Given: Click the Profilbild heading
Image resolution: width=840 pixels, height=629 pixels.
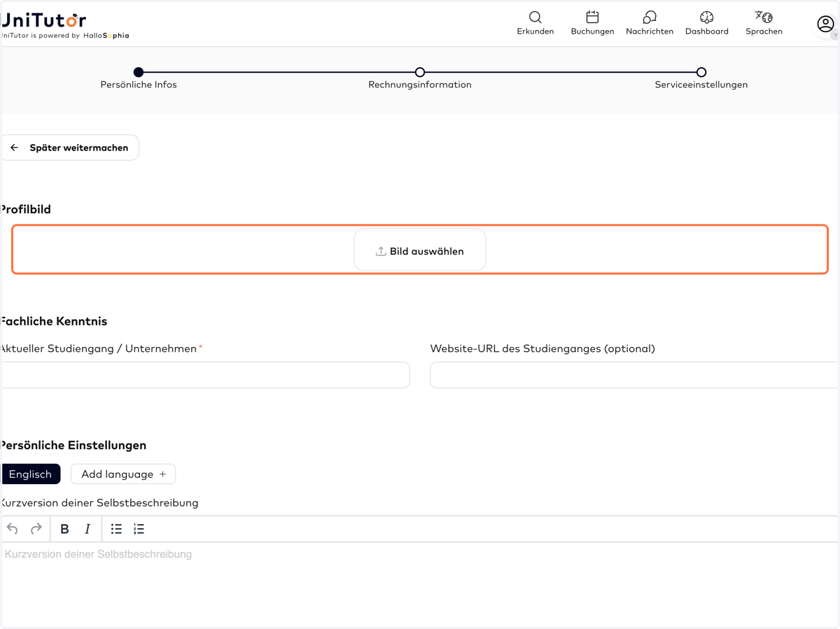Looking at the screenshot, I should (25, 209).
